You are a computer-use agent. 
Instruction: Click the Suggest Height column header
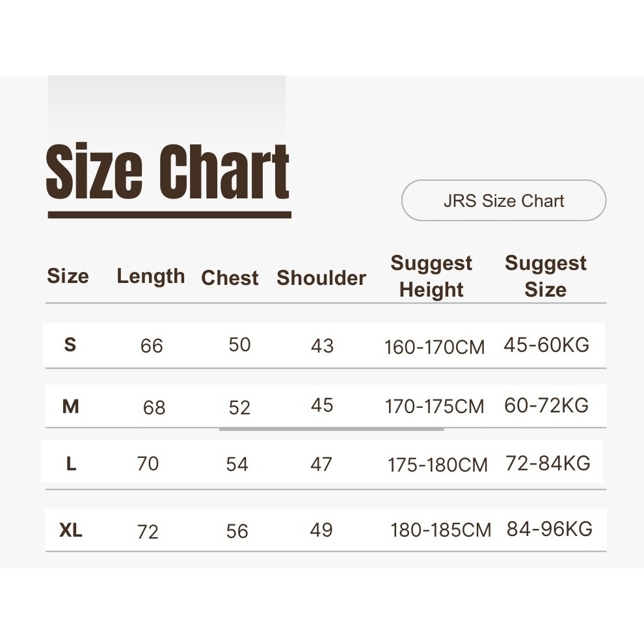tap(431, 276)
